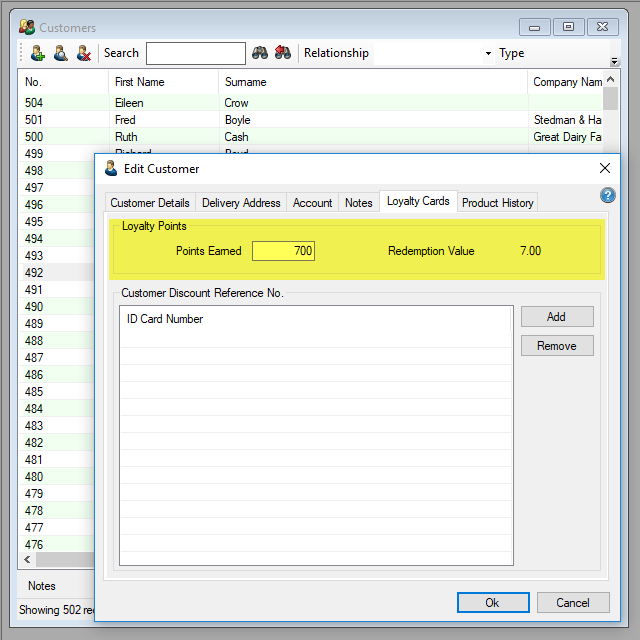Click the edit customer icon
Image resolution: width=640 pixels, height=640 pixels.
[x=60, y=53]
